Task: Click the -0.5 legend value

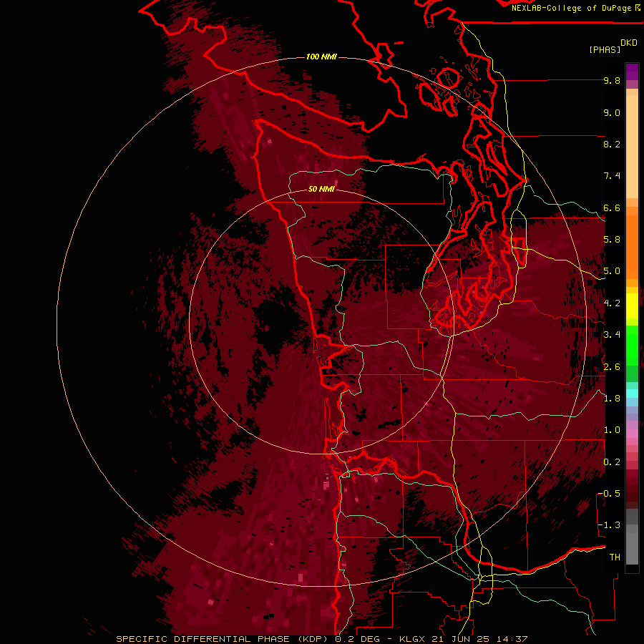Action: 609,493
